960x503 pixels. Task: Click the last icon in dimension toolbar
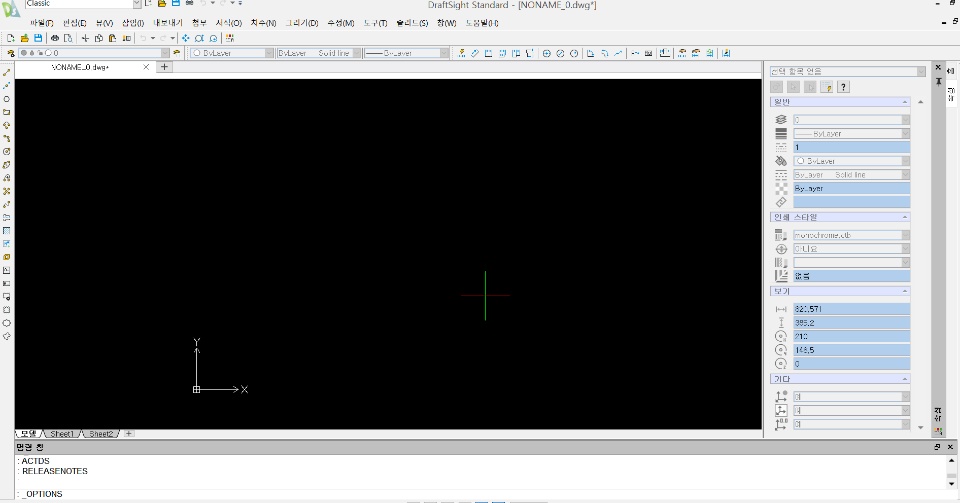click(726, 53)
